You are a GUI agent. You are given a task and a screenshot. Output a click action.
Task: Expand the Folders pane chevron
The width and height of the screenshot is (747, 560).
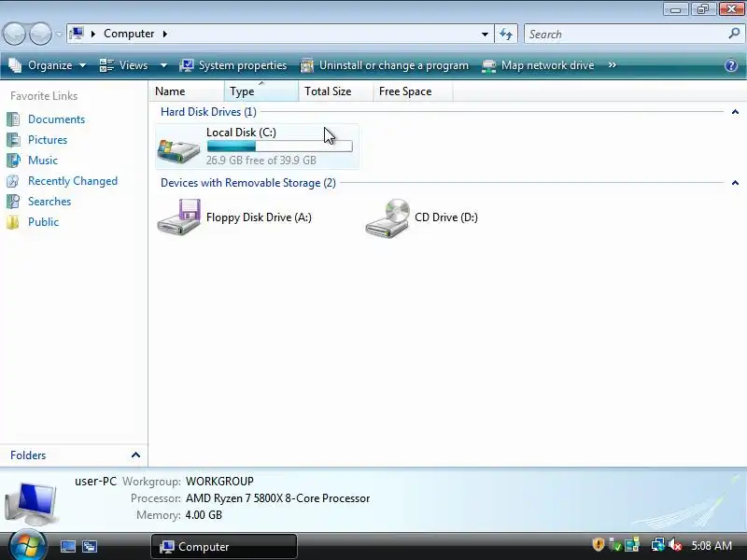(x=135, y=455)
